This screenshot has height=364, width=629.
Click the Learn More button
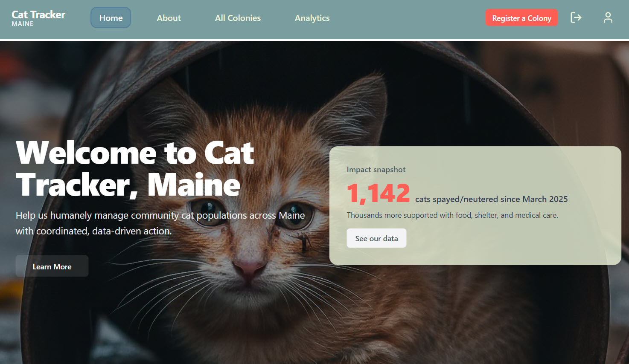[x=52, y=266]
